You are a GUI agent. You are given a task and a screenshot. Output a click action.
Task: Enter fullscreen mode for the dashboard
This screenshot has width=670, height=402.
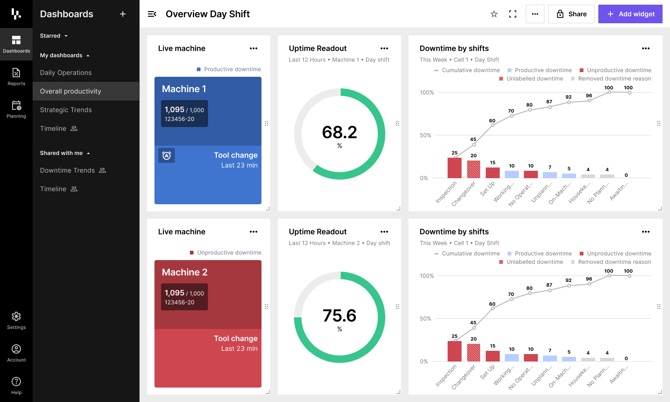point(513,14)
